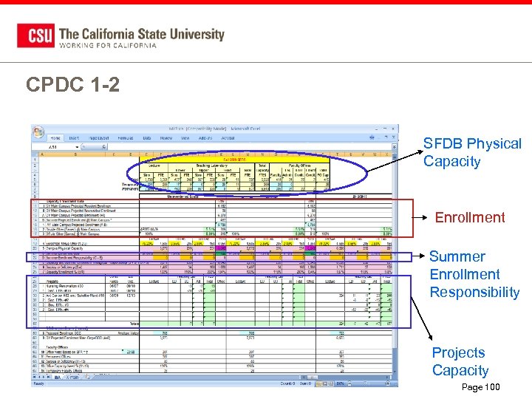
Task: Click the Insert Function fx icon
Action: click(x=104, y=147)
